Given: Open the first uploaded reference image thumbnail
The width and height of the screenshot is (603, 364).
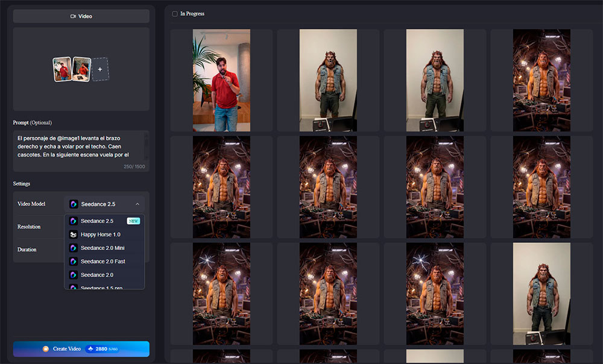Looking at the screenshot, I should click(x=62, y=69).
